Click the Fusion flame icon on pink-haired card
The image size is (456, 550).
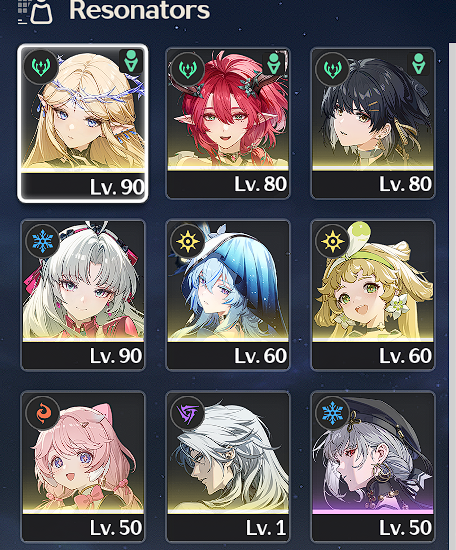(x=42, y=413)
